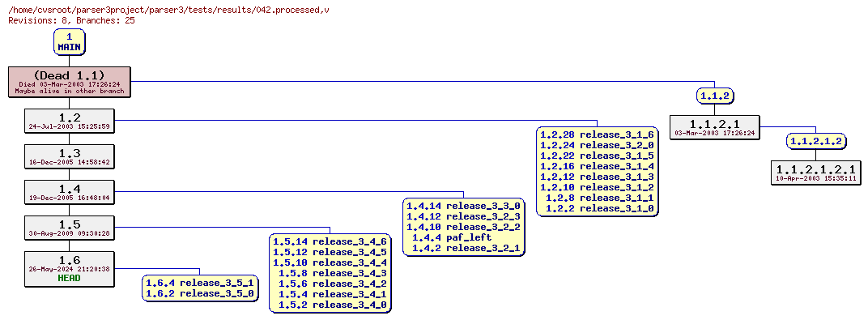The height and width of the screenshot is (320, 868).
Task: Click tag 1.2.28 release_3_1_6
Action: 598,134
